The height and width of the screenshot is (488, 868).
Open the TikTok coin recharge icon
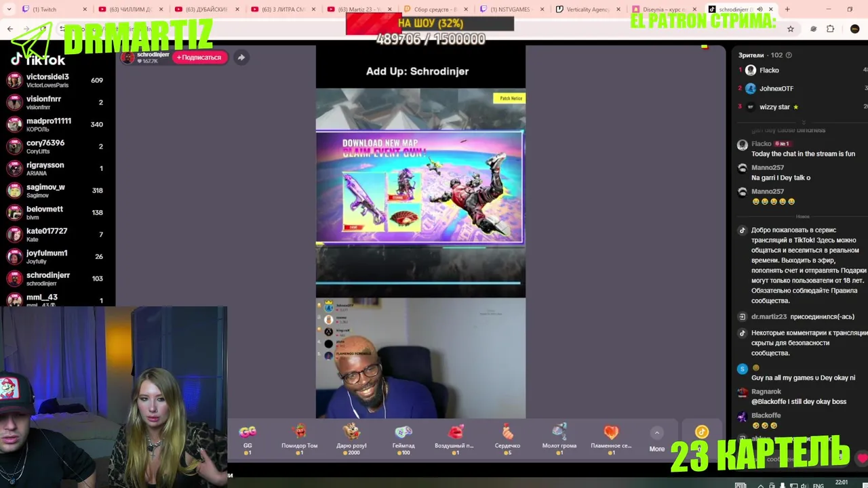click(702, 432)
